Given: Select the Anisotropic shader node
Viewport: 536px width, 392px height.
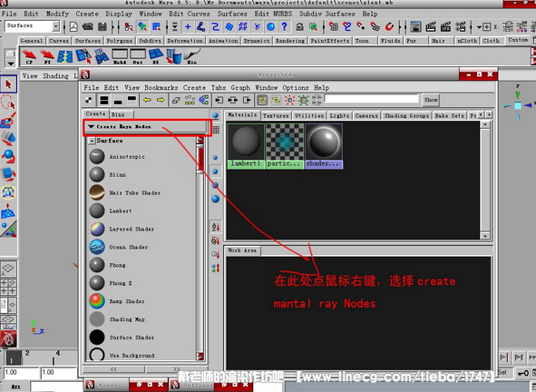Looking at the screenshot, I should [118, 157].
